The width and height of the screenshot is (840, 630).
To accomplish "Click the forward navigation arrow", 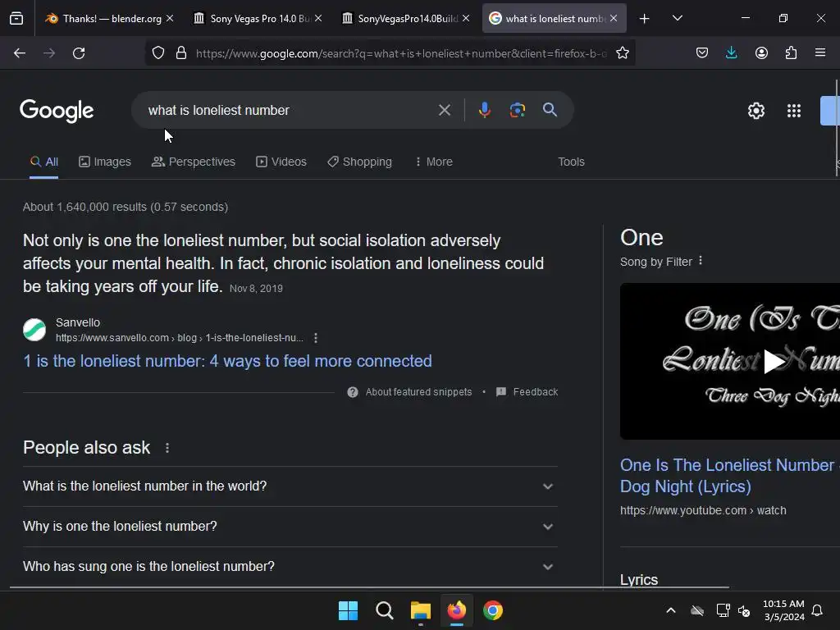I will (49, 53).
